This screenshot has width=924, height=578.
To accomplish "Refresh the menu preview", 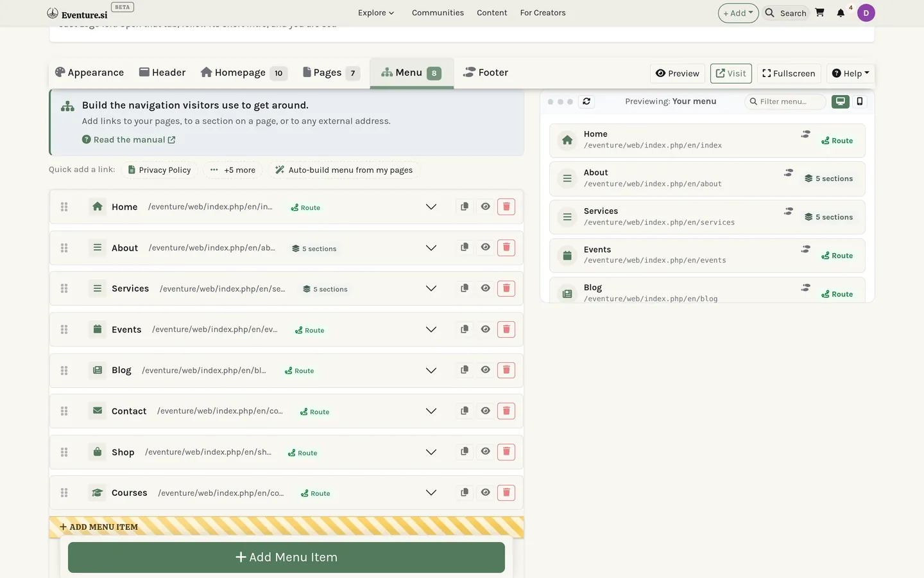I will [586, 101].
